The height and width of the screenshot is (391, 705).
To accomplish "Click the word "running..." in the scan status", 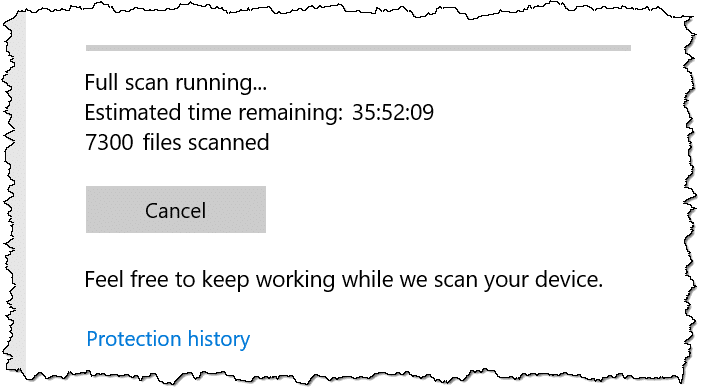I will coord(221,84).
